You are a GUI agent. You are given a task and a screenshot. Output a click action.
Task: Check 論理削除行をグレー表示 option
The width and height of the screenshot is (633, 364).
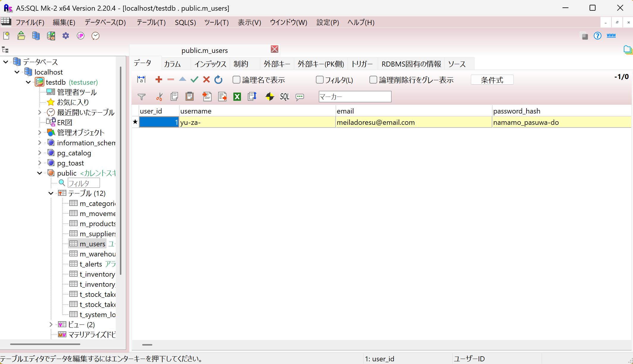click(x=373, y=80)
